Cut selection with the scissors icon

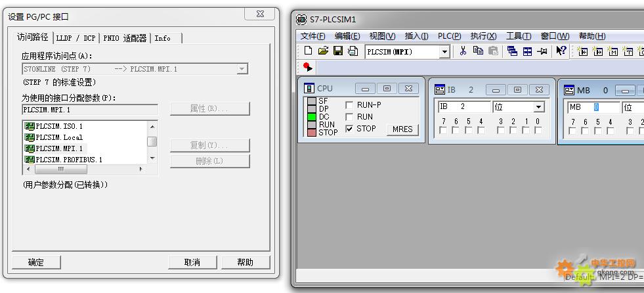tap(463, 51)
